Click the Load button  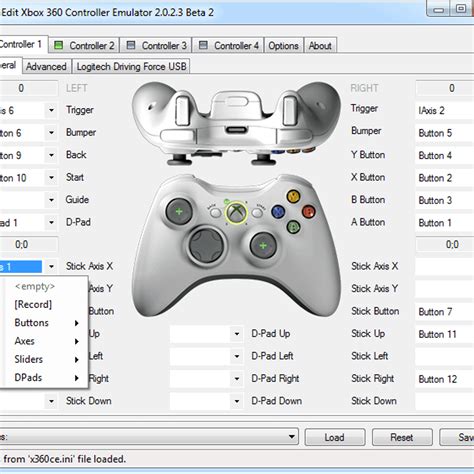[335, 437]
